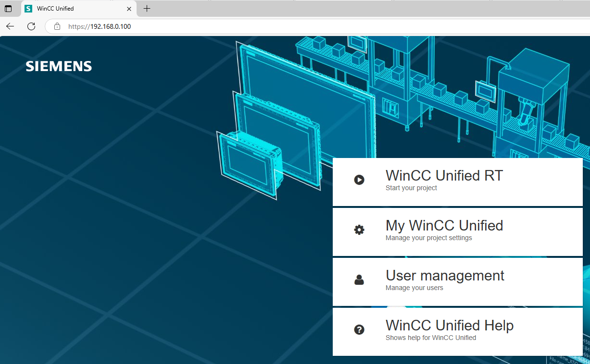Close the WinCC Unified browser tab
Viewport: 590px width, 364px height.
(x=129, y=9)
